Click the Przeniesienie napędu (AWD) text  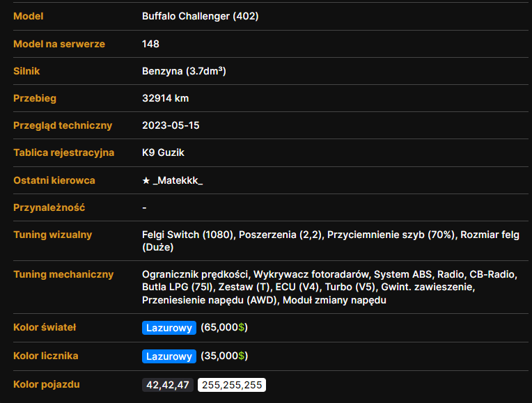pos(210,300)
